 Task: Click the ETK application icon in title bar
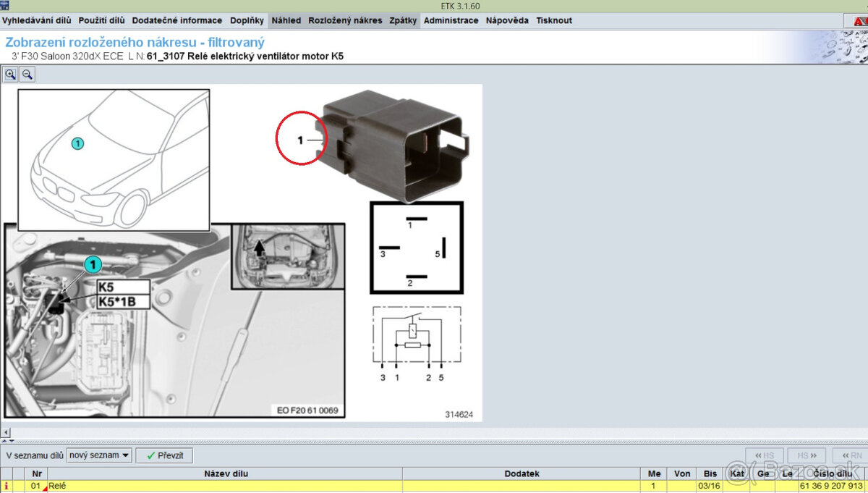[x=6, y=7]
